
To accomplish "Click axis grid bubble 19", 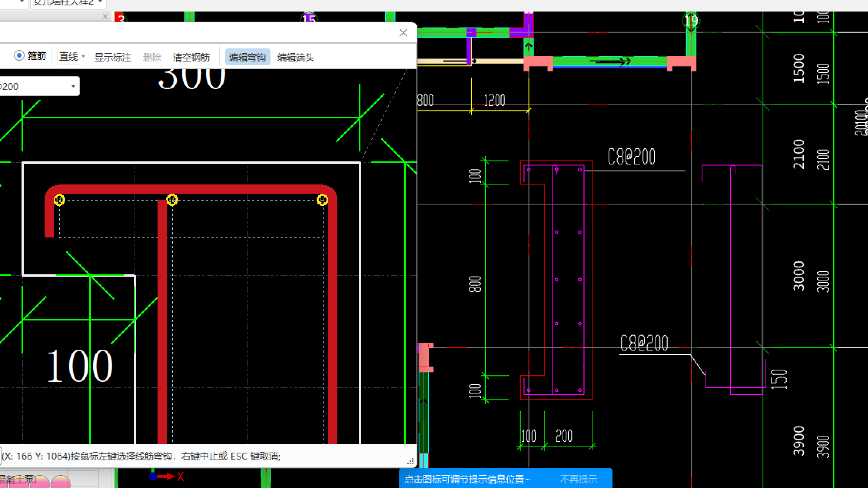I will 691,20.
